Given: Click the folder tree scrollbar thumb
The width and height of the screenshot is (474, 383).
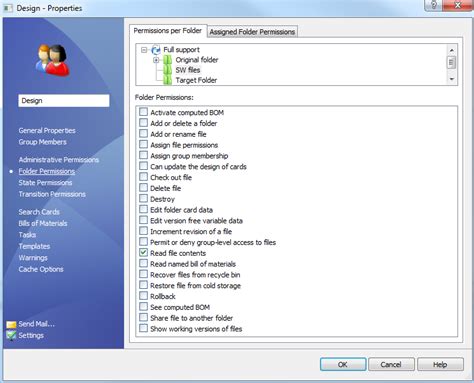Looking at the screenshot, I should click(x=451, y=62).
